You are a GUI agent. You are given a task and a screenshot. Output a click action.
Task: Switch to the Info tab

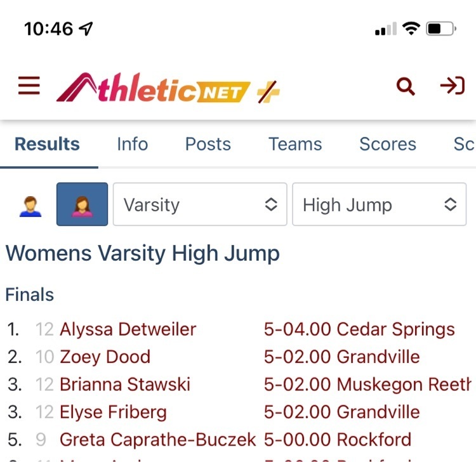[x=133, y=144]
